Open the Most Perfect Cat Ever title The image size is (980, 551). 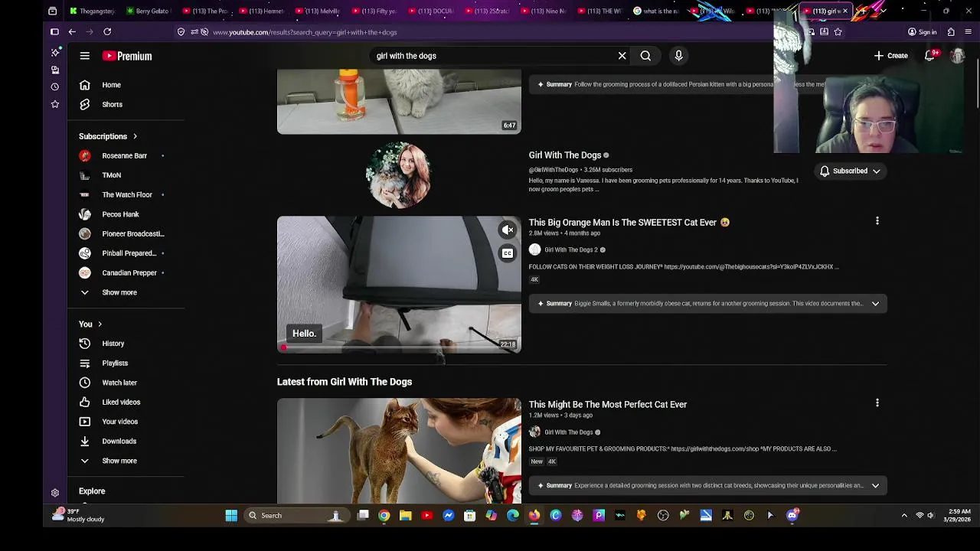click(x=608, y=405)
